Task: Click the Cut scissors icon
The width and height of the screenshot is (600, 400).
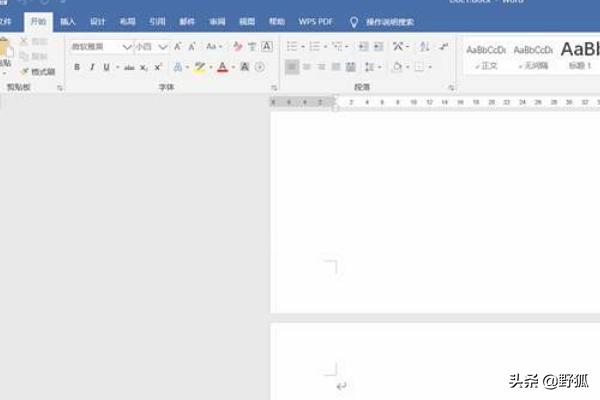Action: pyautogui.click(x=24, y=41)
